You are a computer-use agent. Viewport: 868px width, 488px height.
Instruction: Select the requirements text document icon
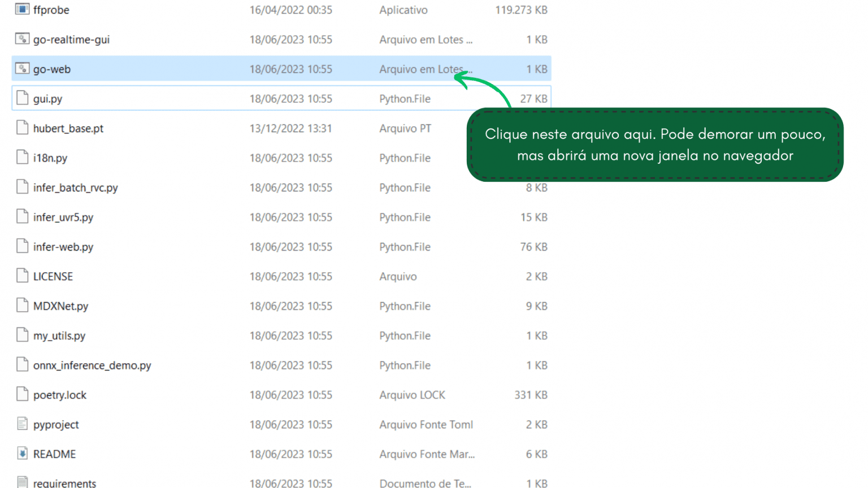tap(22, 482)
